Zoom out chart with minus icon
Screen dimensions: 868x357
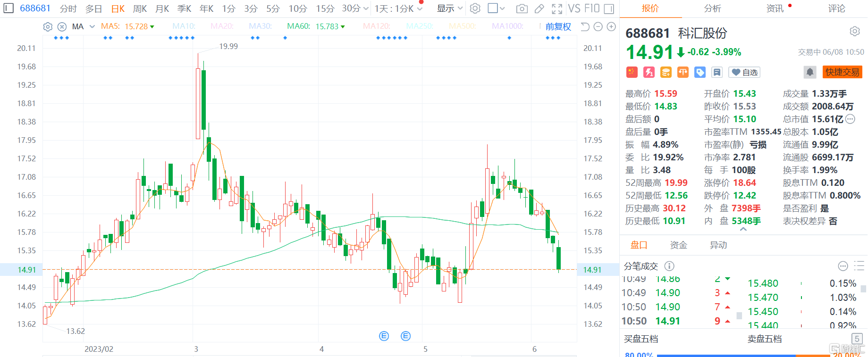coord(598,27)
